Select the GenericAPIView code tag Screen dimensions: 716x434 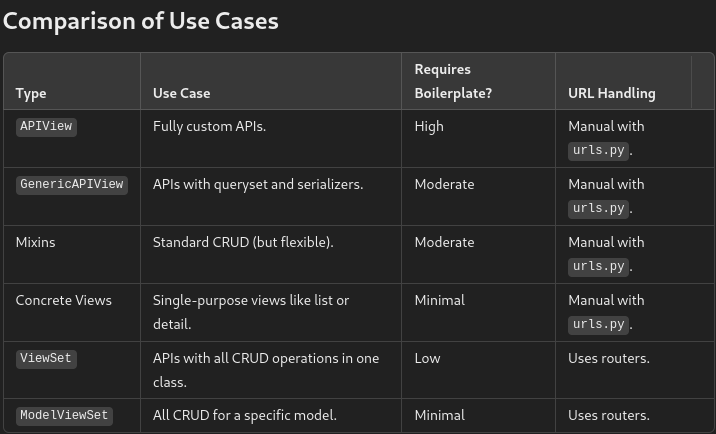click(72, 185)
